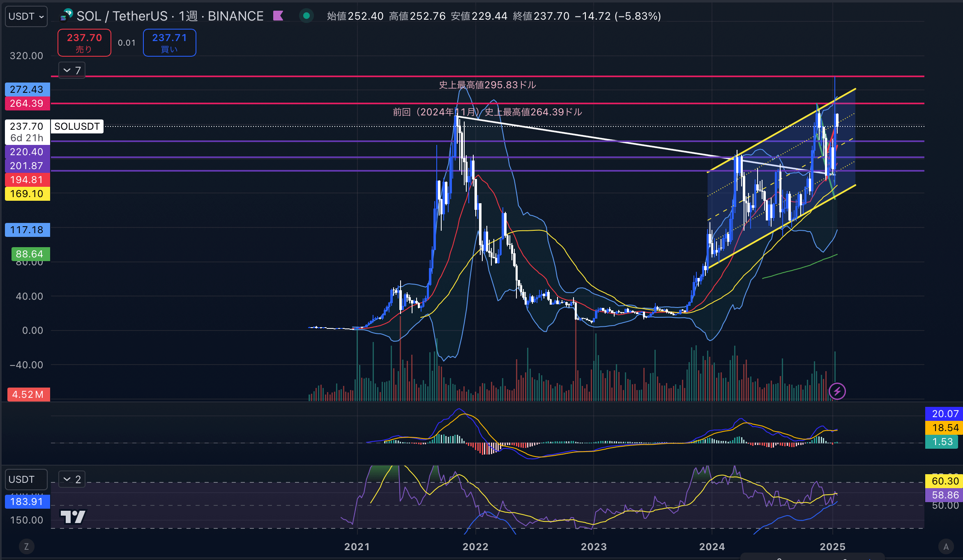
Task: Expand the collapsed 2 indicators legend
Action: click(72, 480)
